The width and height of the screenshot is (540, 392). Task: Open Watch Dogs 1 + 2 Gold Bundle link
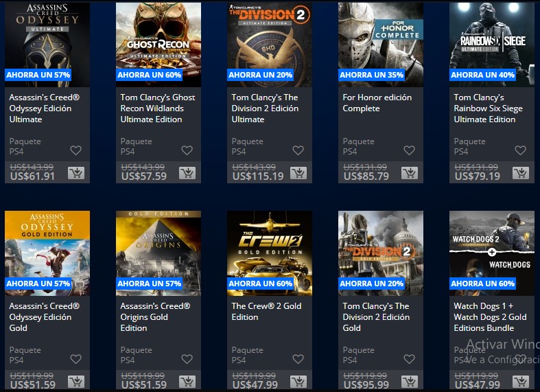490,317
